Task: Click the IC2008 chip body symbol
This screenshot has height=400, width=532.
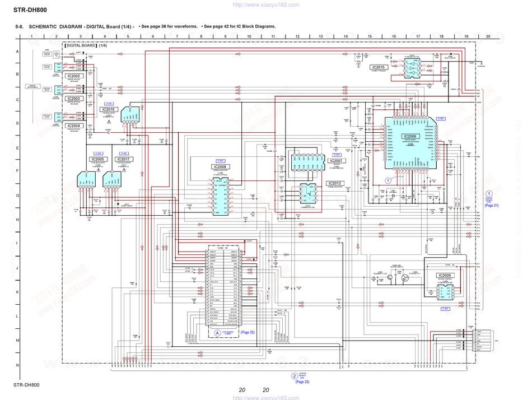Action: [x=221, y=196]
